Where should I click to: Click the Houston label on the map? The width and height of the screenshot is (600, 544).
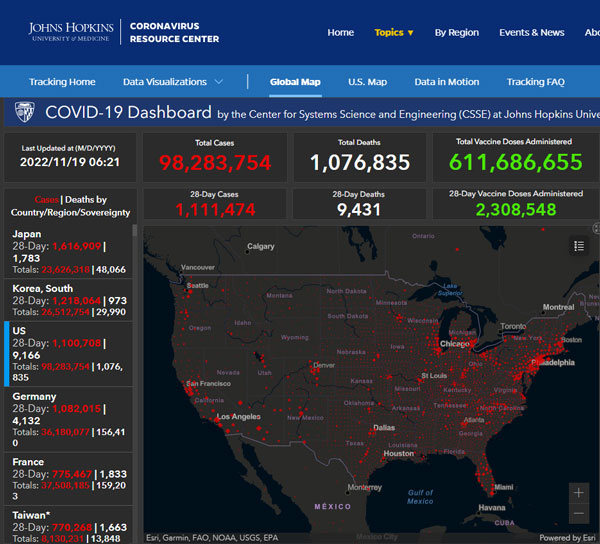tap(399, 453)
